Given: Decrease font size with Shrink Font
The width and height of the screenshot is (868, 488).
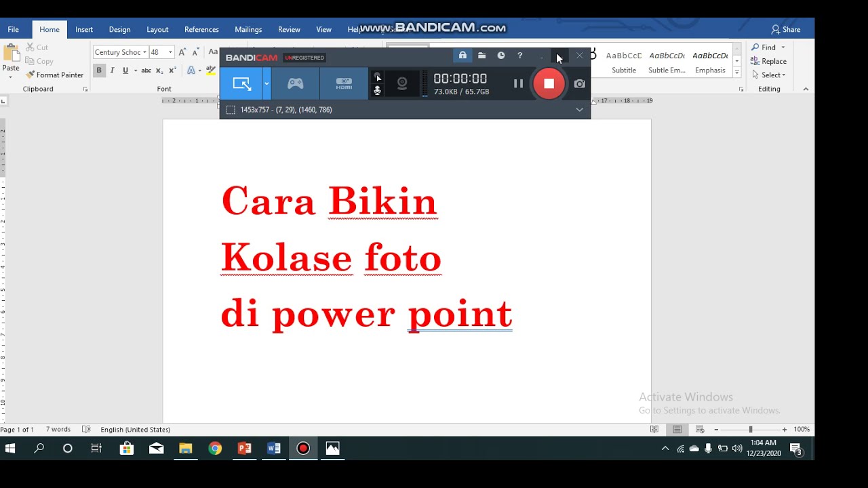Looking at the screenshot, I should [196, 52].
